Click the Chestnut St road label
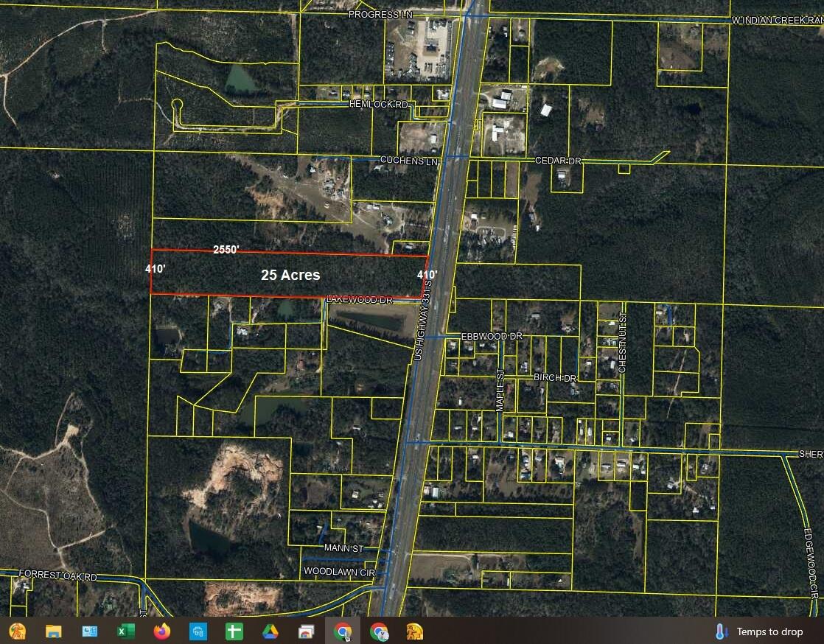Screen dimensions: 824x644 coord(623,343)
